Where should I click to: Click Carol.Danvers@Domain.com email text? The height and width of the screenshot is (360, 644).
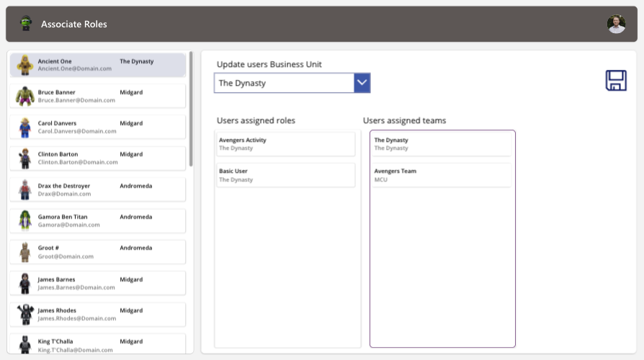click(x=77, y=131)
